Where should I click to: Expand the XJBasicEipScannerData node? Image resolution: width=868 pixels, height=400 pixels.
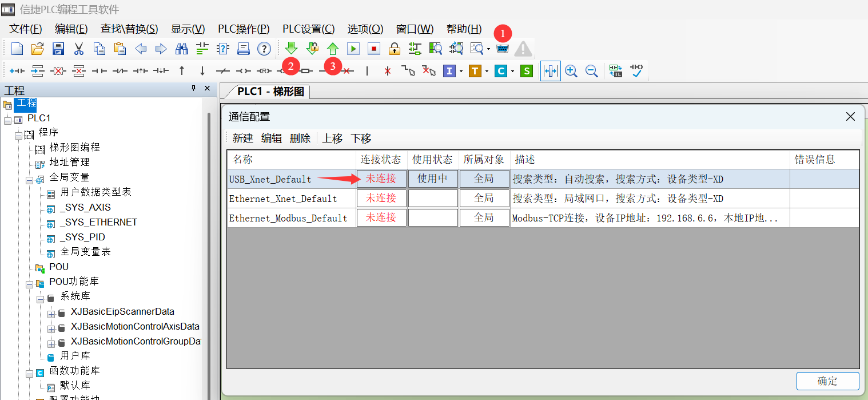(x=51, y=314)
